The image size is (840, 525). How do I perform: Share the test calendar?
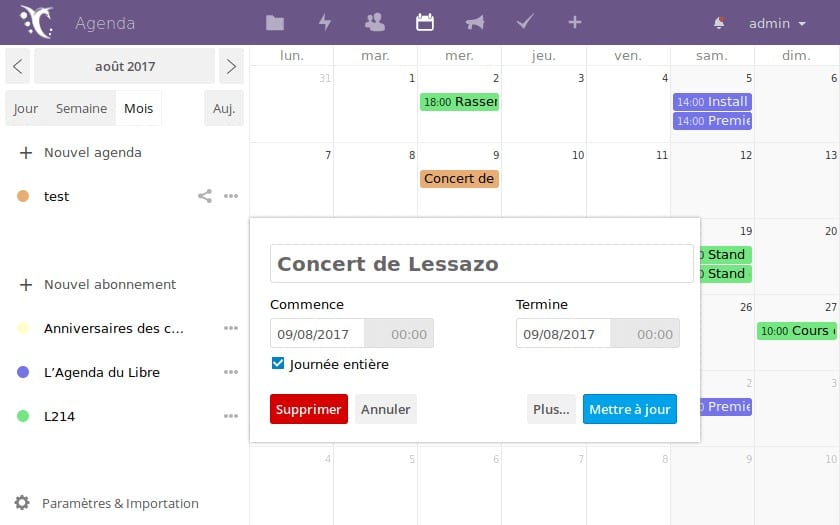pos(205,197)
